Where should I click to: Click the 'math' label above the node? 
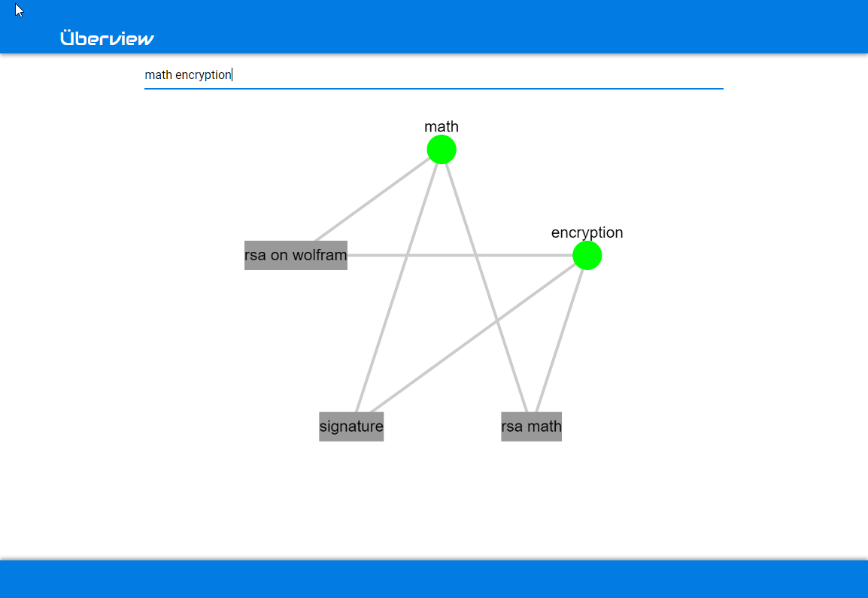[442, 126]
